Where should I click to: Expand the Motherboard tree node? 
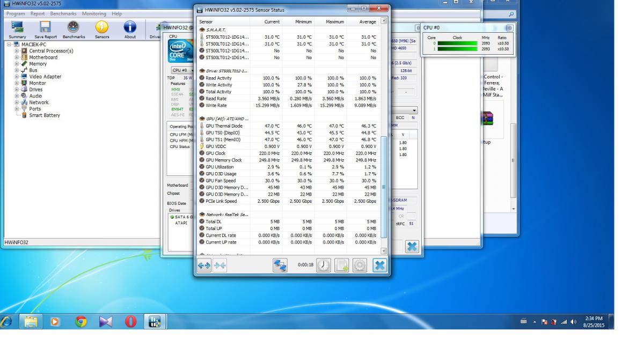[x=17, y=57]
